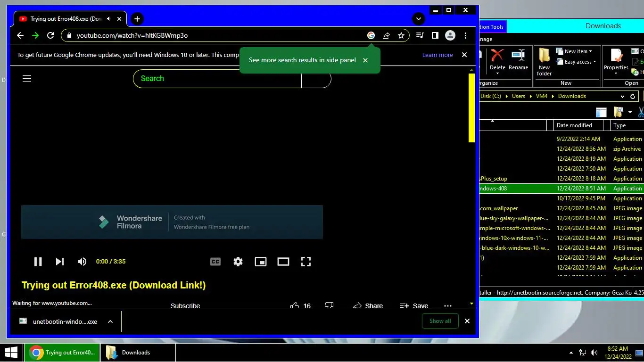Dismiss the side panel search tooltip
Viewport: 644px width, 362px height.
(365, 60)
